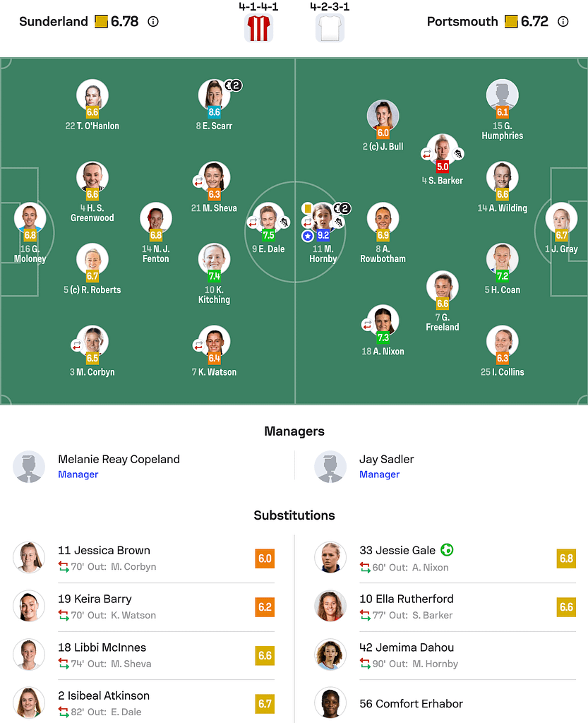Image resolution: width=588 pixels, height=723 pixels.
Task: Open Melanie Reay Copeland's Manager link
Action: [x=78, y=474]
